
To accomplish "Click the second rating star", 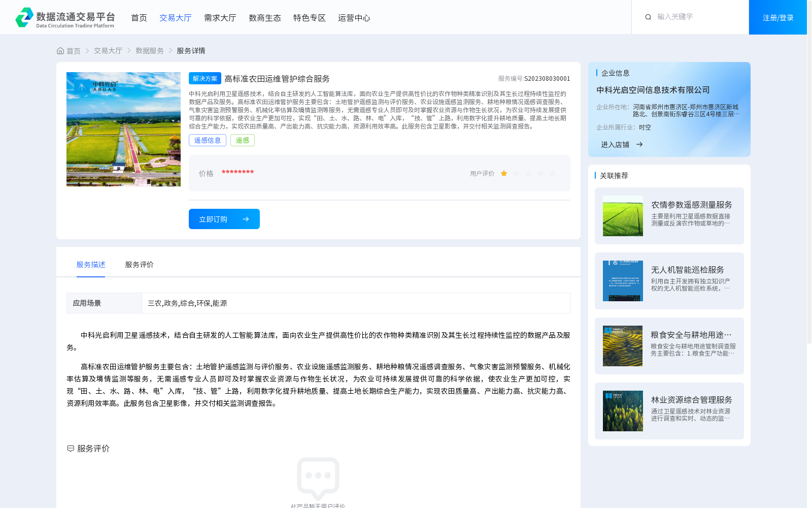I will 516,173.
